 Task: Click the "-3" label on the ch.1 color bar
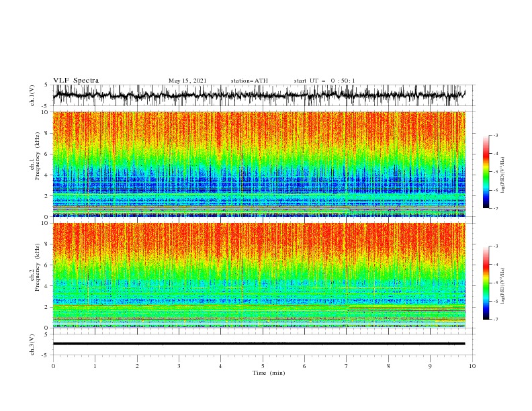coord(496,135)
